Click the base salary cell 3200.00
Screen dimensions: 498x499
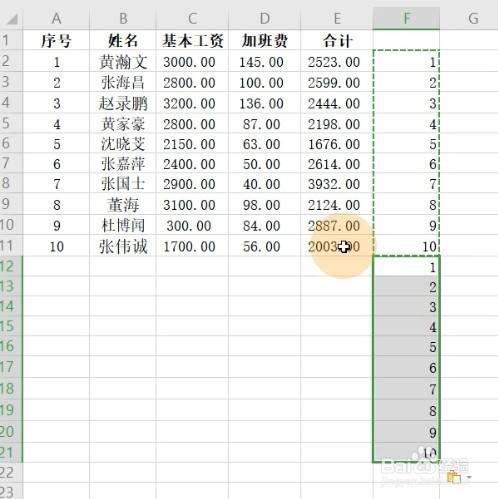(x=192, y=103)
